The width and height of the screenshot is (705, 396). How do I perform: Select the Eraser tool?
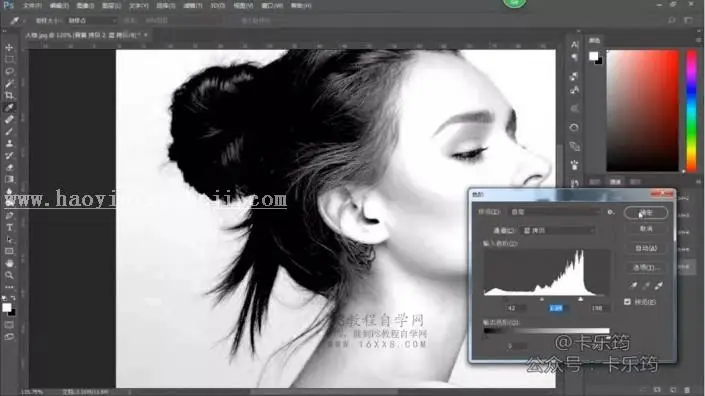pos(9,168)
